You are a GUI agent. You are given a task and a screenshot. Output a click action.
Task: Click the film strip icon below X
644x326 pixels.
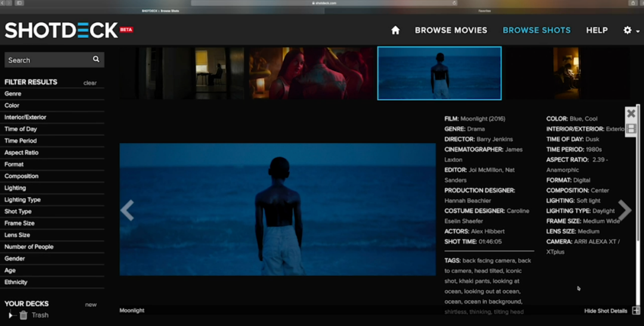point(631,129)
